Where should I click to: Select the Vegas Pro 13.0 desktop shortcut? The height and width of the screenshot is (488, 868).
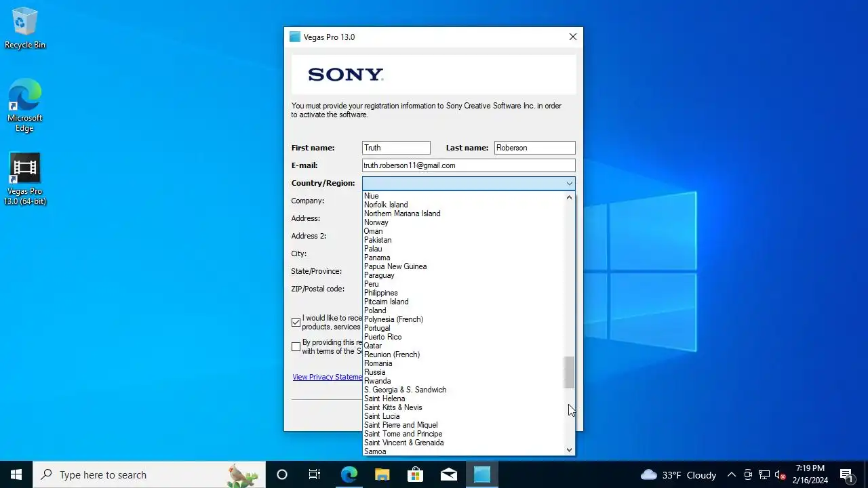(25, 179)
